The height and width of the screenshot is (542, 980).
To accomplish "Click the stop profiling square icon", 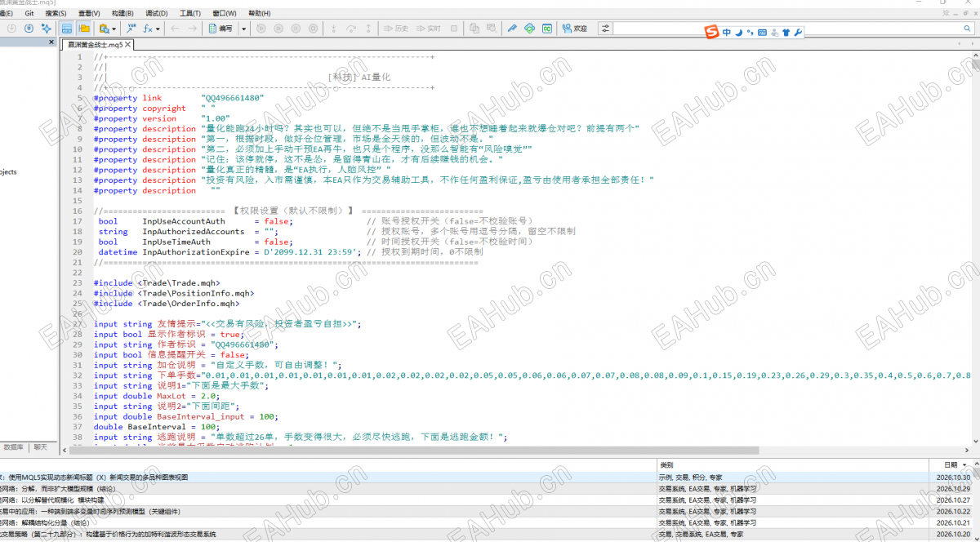I will 454,29.
